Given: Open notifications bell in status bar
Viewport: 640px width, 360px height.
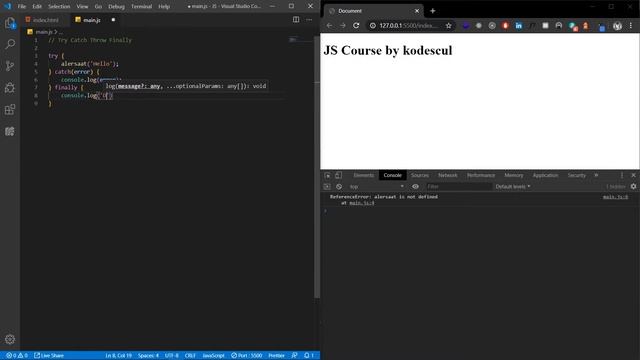Looking at the screenshot, I should point(309,356).
